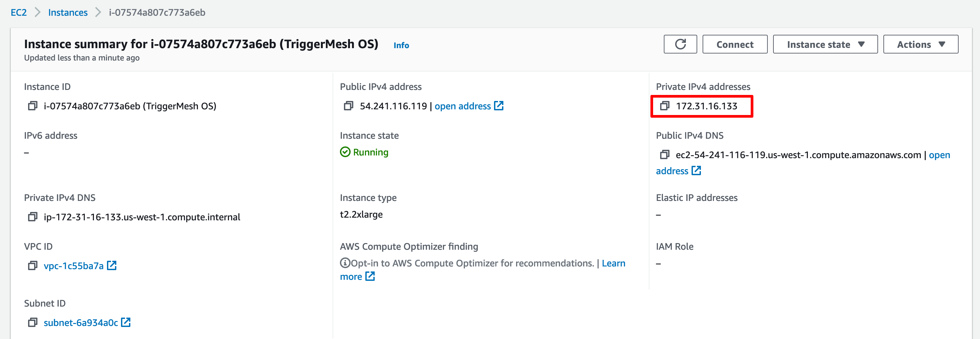Go to Instances in the breadcrumb

pyautogui.click(x=68, y=13)
